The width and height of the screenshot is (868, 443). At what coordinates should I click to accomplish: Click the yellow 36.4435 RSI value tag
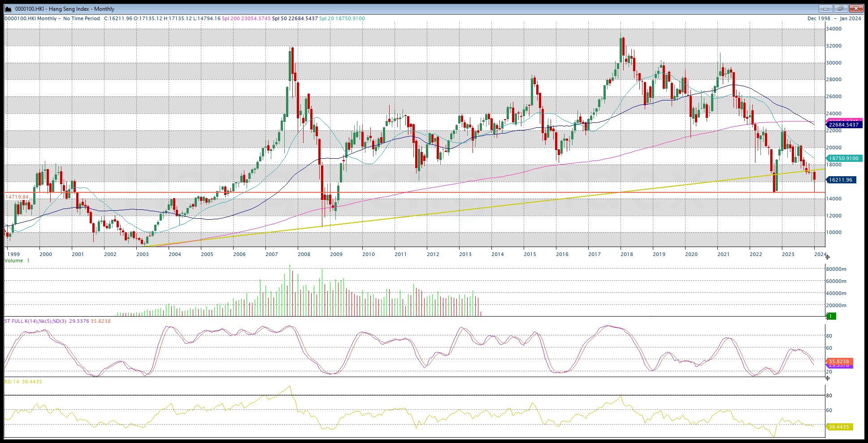tap(838, 427)
